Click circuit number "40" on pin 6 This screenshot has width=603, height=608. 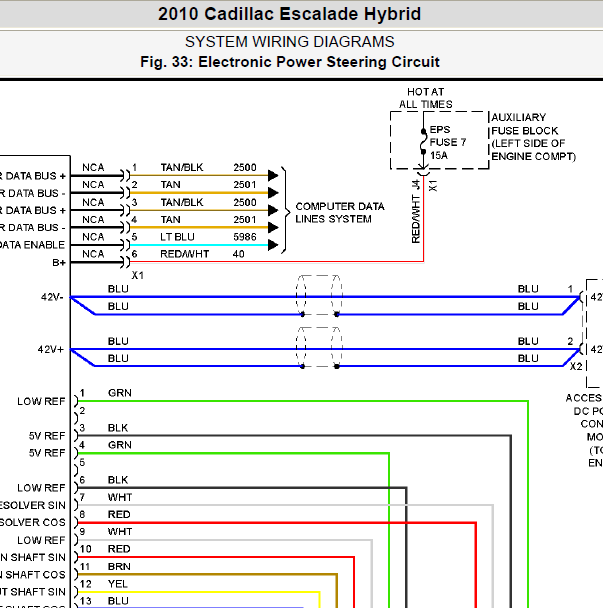click(x=238, y=254)
